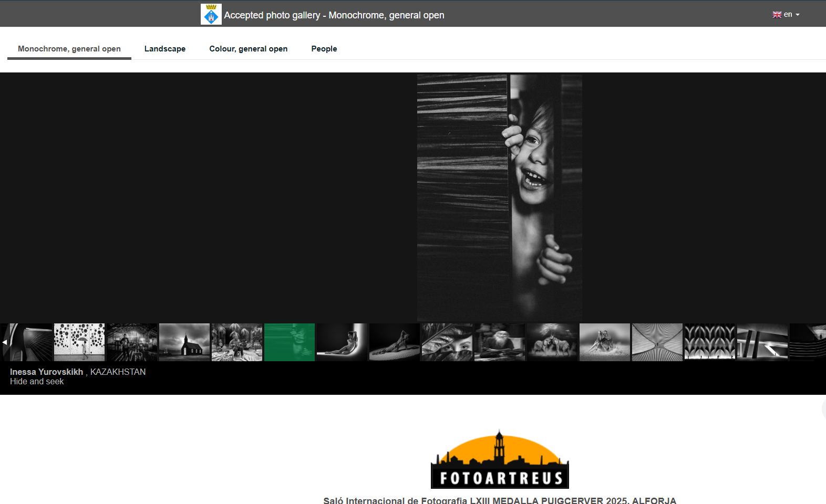This screenshot has height=504, width=826.
Task: Click the main 'Hide and seek' photo
Action: tap(500, 198)
